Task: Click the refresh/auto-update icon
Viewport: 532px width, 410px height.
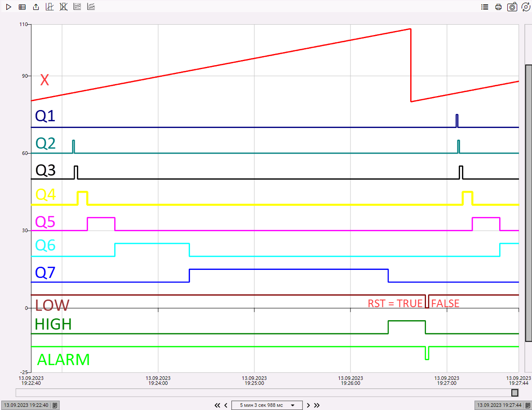Action: coord(526,7)
